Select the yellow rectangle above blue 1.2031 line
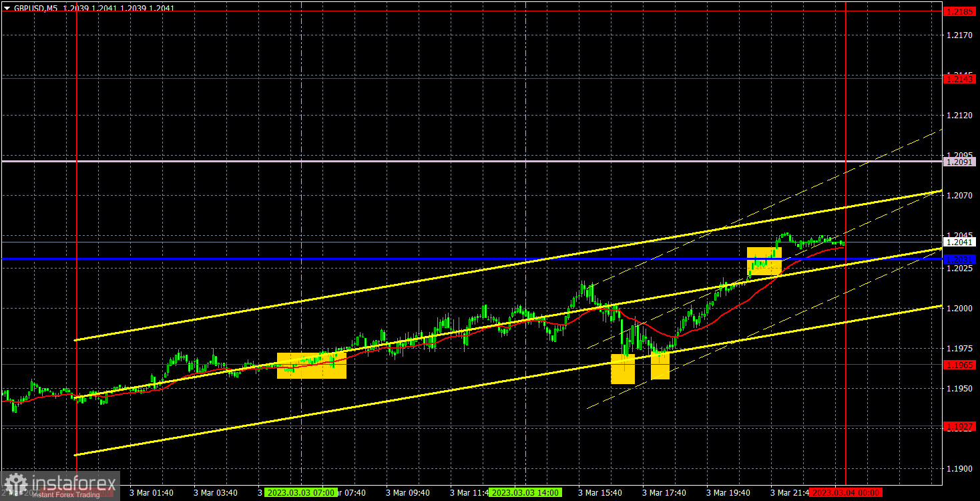Viewport: 980px width, 501px height. 764,261
